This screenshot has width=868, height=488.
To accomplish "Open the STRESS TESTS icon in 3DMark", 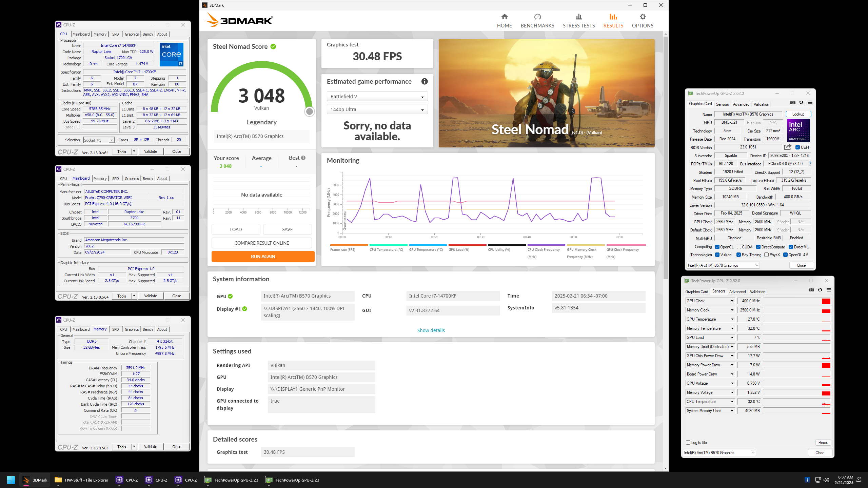I will point(578,17).
